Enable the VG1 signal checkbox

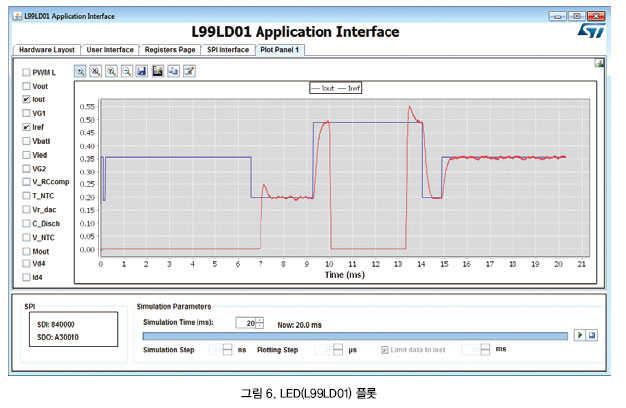tap(26, 113)
